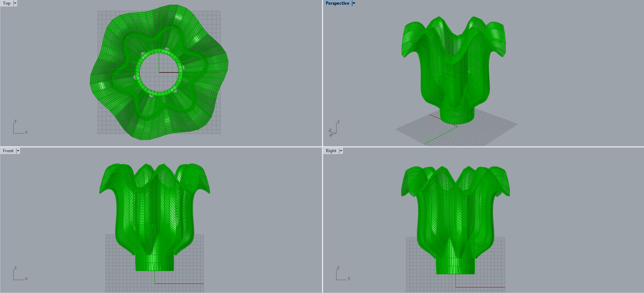Viewport: 644px width, 293px height.
Task: Click the axis icon in Right viewport
Action: coord(343,274)
